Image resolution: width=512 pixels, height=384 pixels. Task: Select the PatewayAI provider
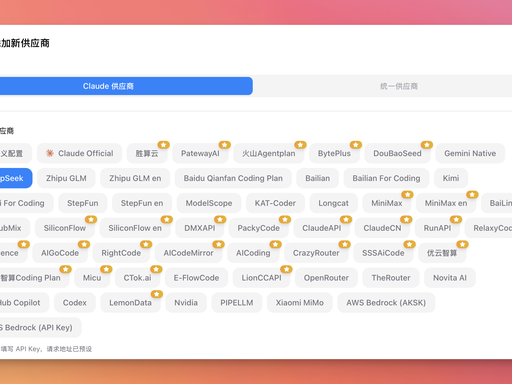tap(200, 153)
